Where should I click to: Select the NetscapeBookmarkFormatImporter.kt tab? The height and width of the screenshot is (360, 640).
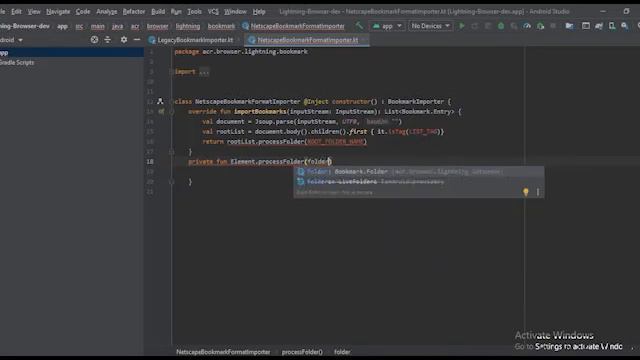307,40
